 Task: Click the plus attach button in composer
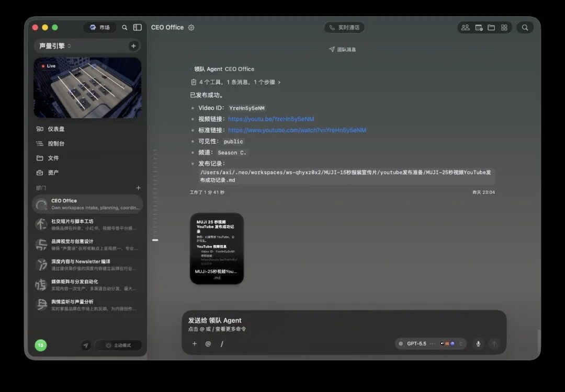195,344
